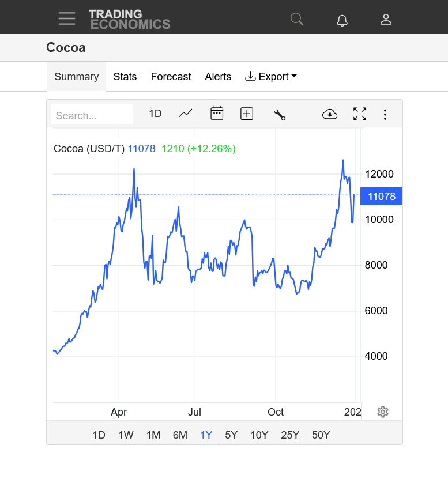The width and height of the screenshot is (448, 483).
Task: Switch to the Stats tab
Action: 125,77
